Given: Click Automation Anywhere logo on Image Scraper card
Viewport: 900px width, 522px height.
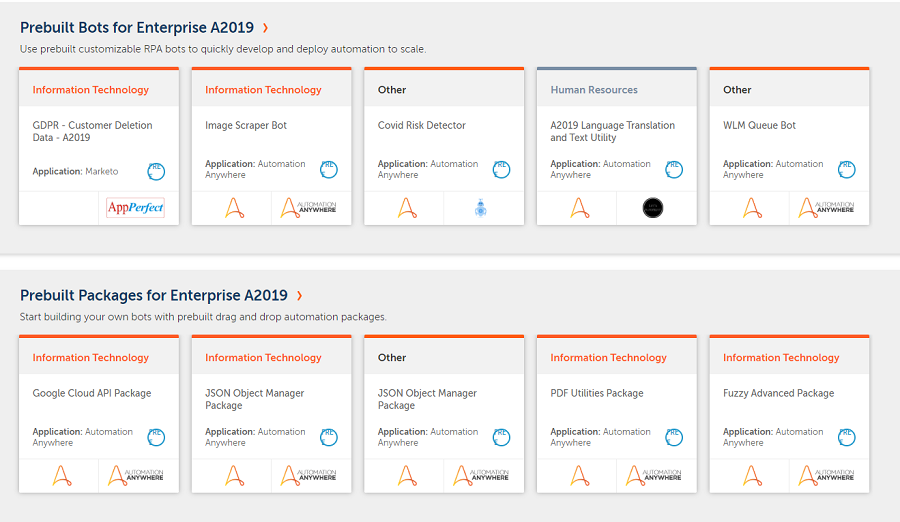Looking at the screenshot, I should (x=309, y=208).
